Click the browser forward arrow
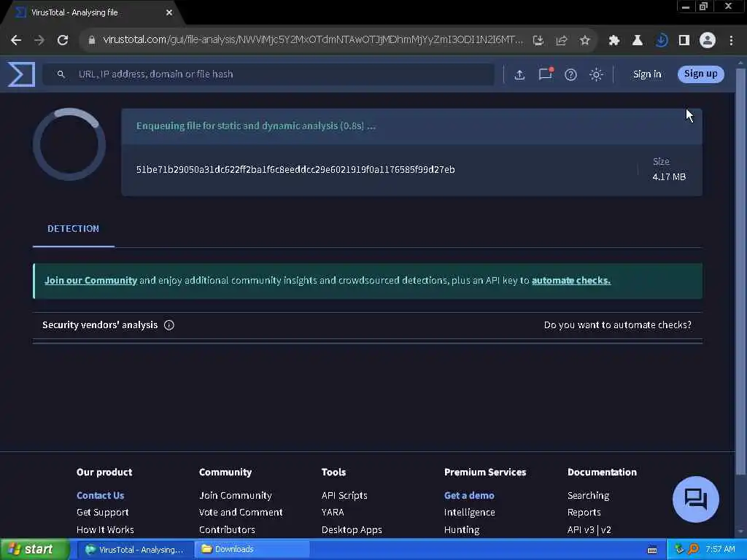This screenshot has height=560, width=747. point(39,40)
